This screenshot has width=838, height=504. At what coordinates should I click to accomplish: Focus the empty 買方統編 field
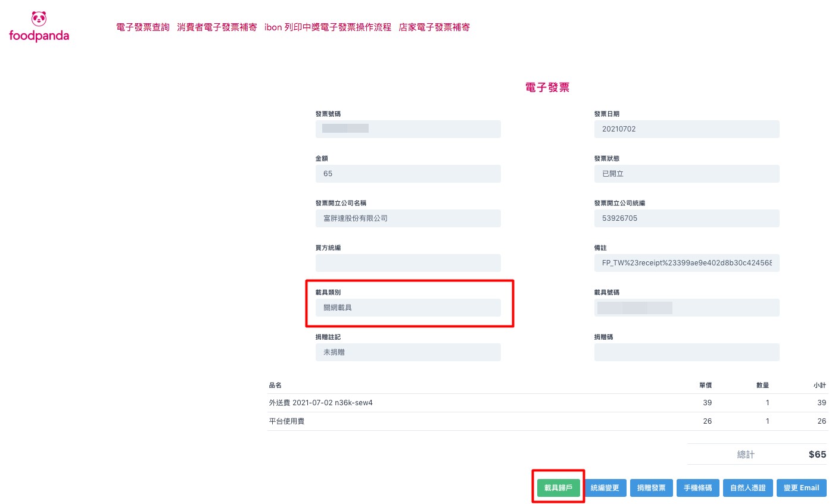pos(408,263)
